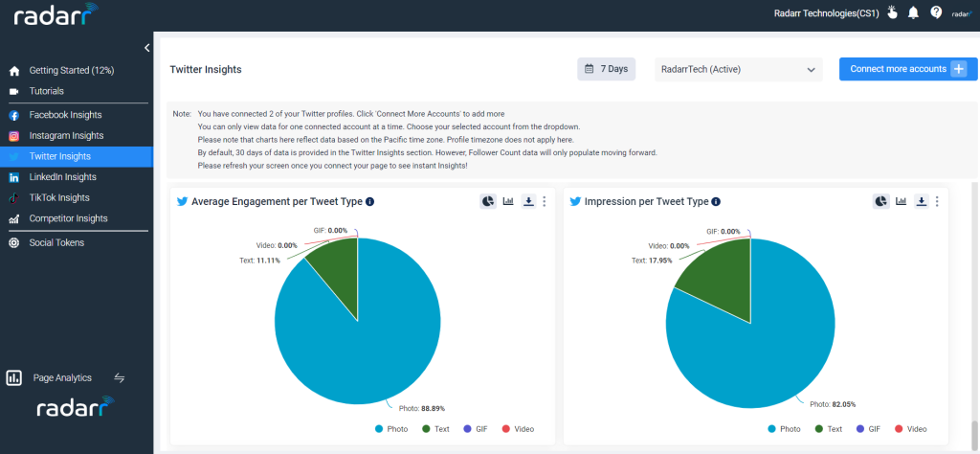
Task: Open the RadarrTech (Active) account dropdown
Action: (739, 69)
